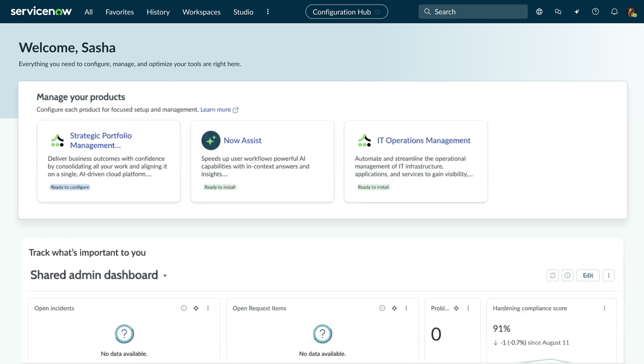Open the Open incidents widget kebab menu

point(208,308)
